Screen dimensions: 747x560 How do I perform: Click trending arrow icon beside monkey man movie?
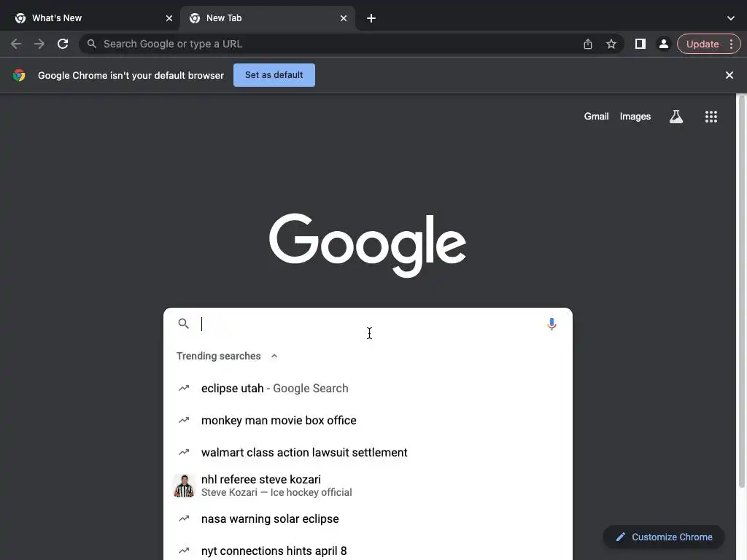tap(184, 420)
